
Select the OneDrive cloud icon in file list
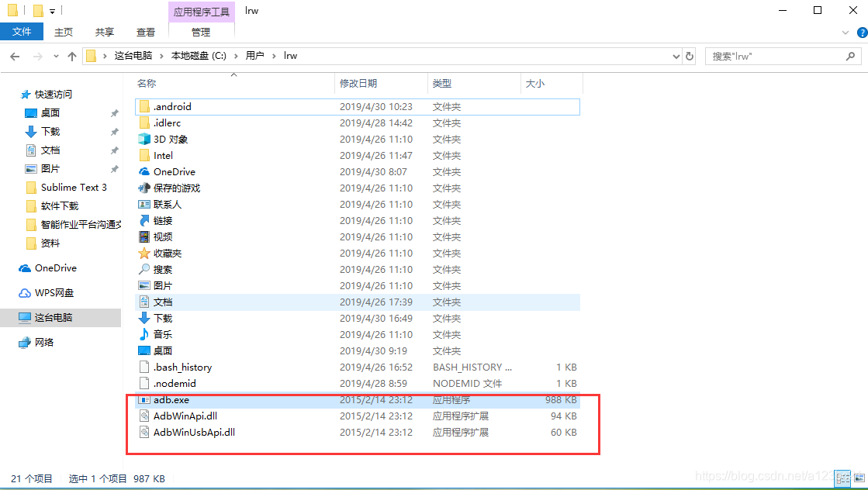(144, 172)
